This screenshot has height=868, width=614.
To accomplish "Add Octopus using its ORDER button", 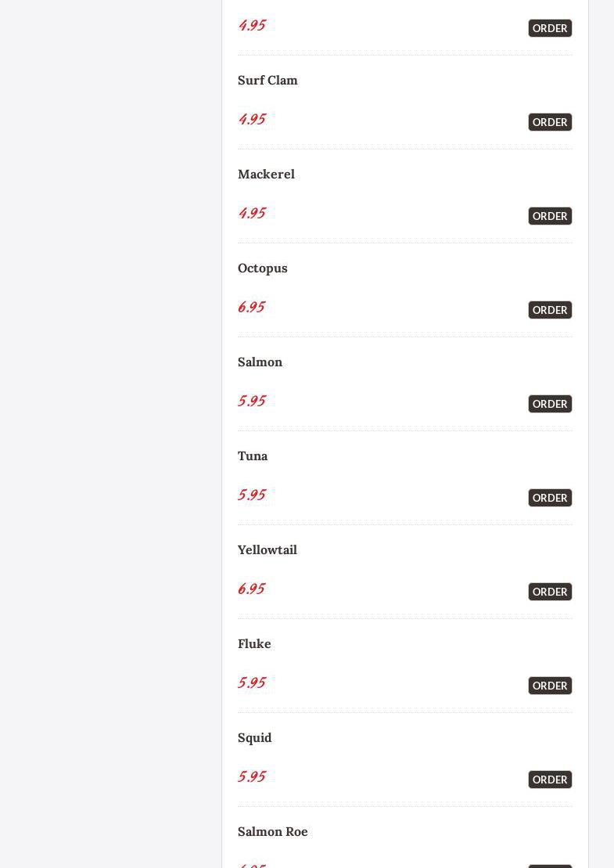I will (x=550, y=310).
